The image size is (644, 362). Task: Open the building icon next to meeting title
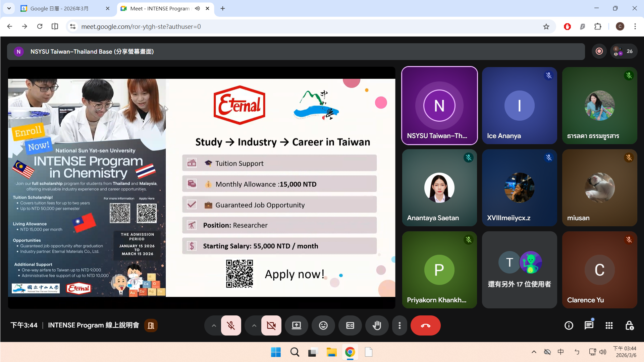coord(151,325)
